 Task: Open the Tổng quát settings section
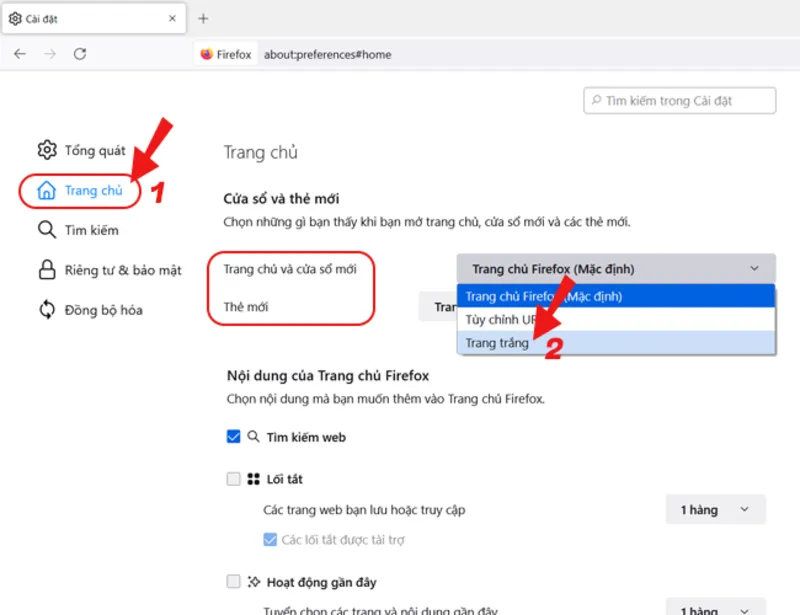click(x=82, y=150)
